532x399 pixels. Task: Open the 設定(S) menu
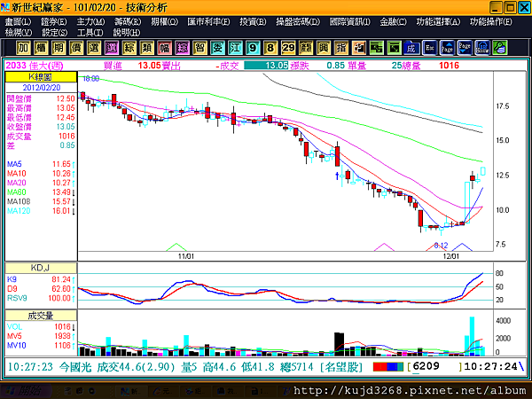55,33
